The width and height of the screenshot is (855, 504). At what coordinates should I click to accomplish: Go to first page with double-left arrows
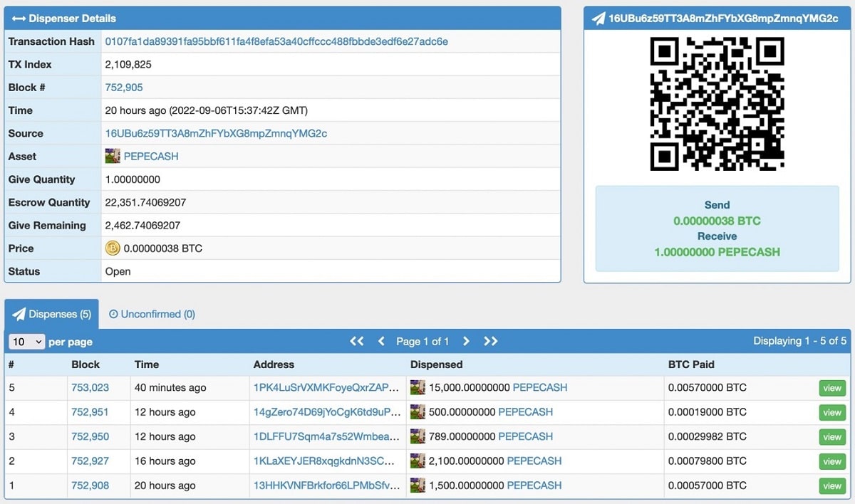click(357, 341)
